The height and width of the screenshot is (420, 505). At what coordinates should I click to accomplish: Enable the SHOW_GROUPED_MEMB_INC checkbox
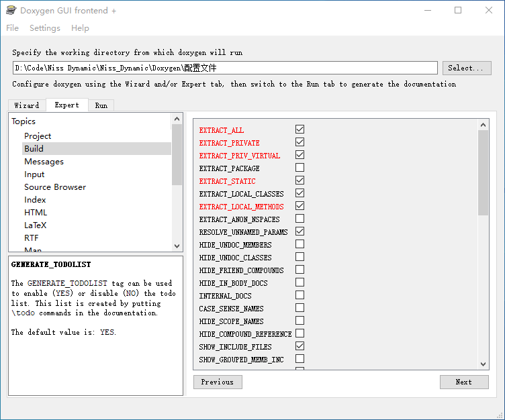tap(300, 358)
